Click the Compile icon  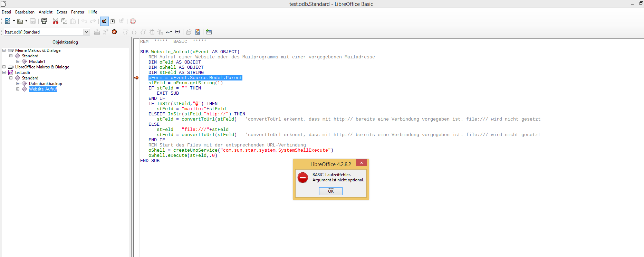[97, 32]
